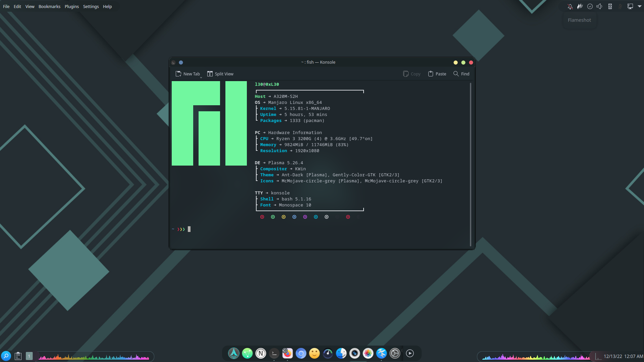
Task: Launch Firefox from the dock
Action: [287, 354]
